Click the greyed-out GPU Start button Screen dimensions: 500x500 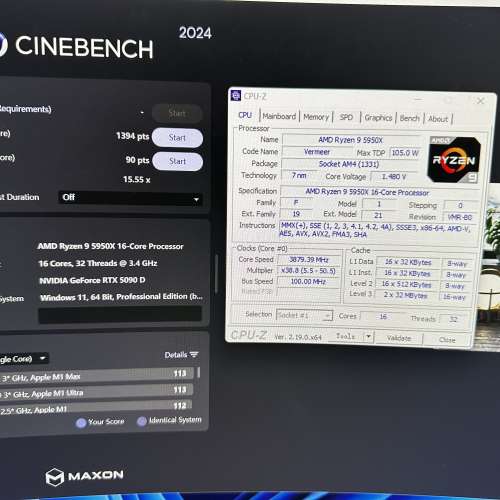coord(177,113)
